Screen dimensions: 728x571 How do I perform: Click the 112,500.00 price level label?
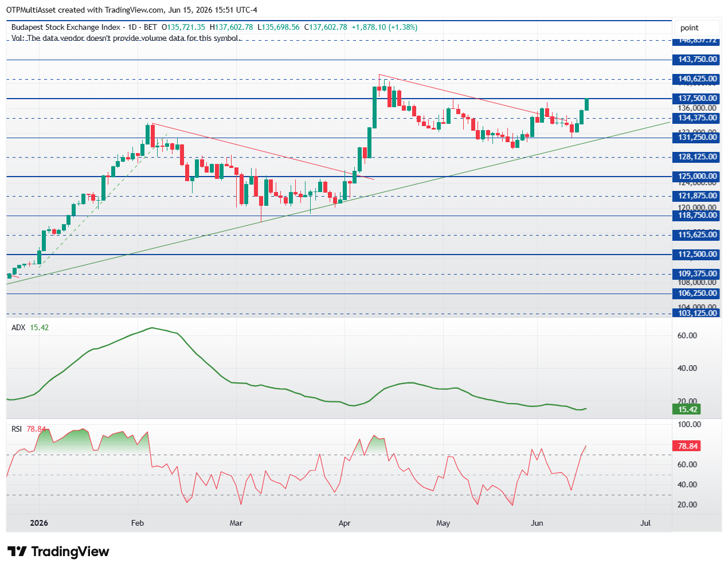click(697, 255)
